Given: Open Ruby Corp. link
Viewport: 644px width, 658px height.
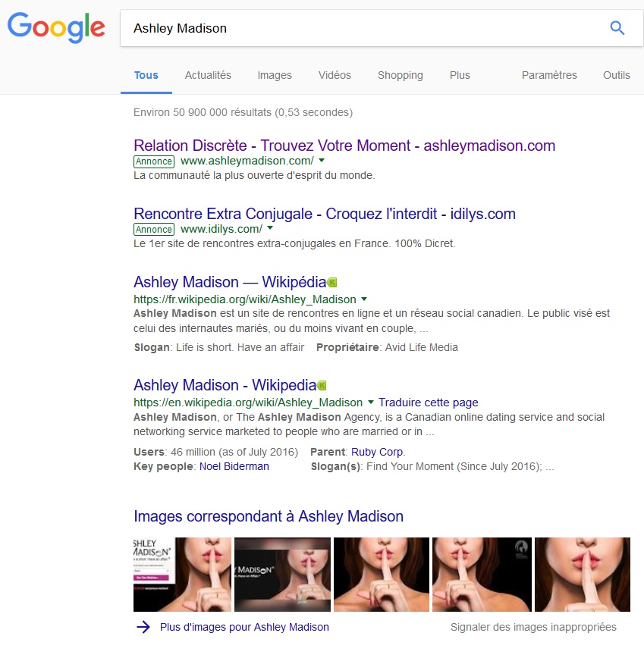Looking at the screenshot, I should (x=379, y=452).
